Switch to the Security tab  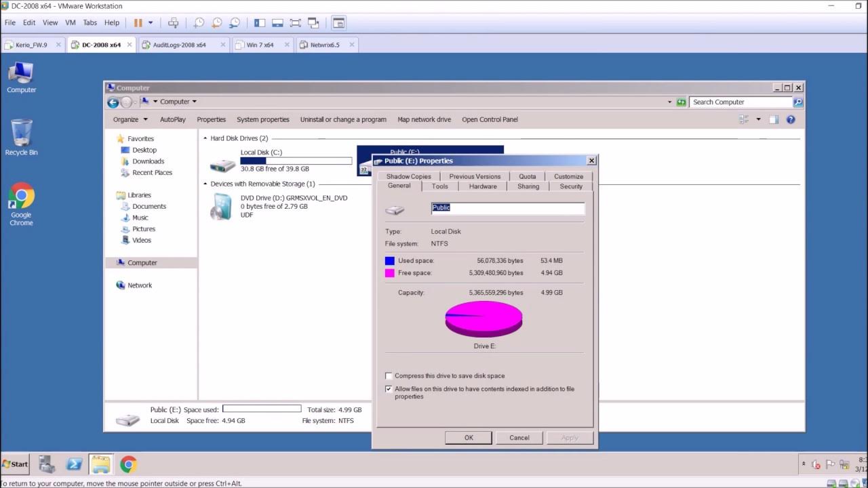[x=571, y=186]
